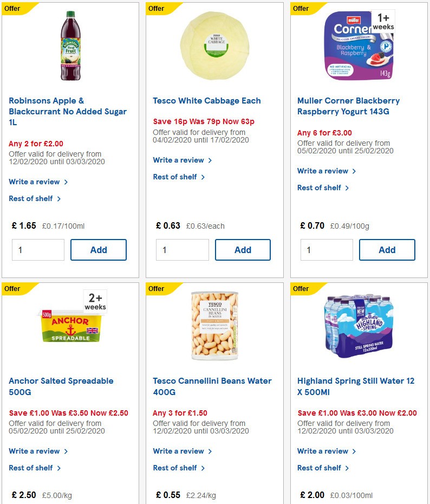Add Robinsons Apple & Blackcurrant to basket
This screenshot has height=504, width=430.
[x=99, y=250]
